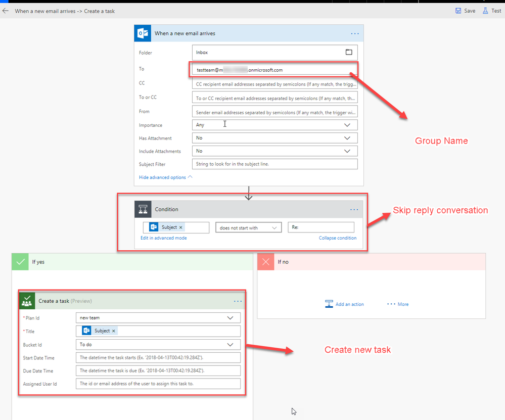Click the 'When a new email arrives' card title
The width and height of the screenshot is (505, 420).
point(185,33)
